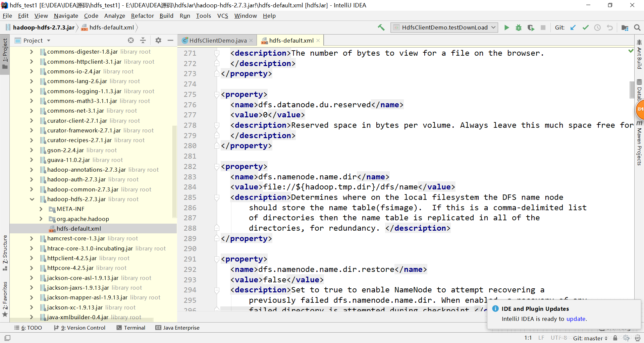Click the editor vertical scrollbar thumb

(632, 90)
